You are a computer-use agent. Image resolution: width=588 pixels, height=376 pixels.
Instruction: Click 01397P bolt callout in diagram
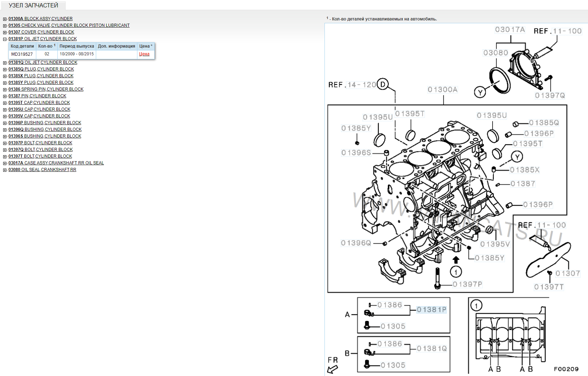[467, 284]
